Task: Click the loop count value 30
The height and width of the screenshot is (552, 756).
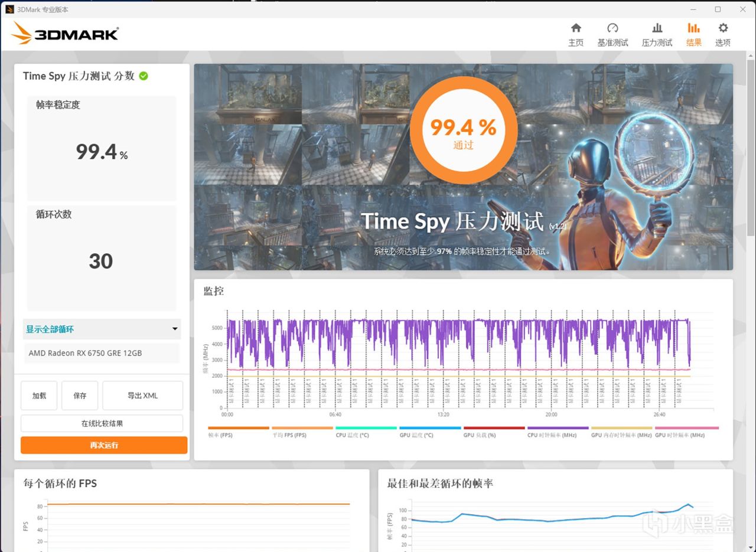Action: (x=101, y=261)
